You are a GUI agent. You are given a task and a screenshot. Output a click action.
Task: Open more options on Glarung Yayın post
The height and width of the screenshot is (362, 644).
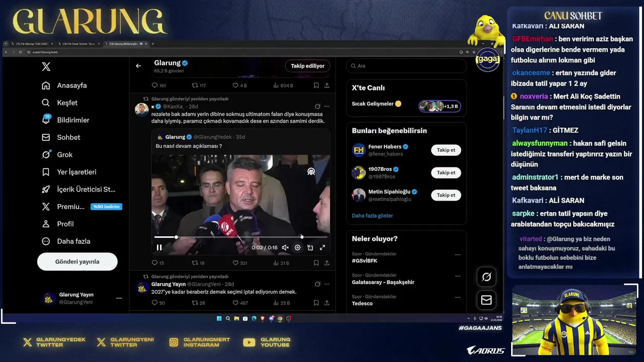pos(327,284)
